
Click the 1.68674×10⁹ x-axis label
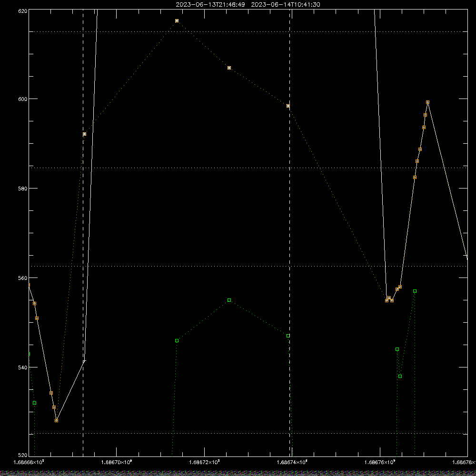point(292,462)
